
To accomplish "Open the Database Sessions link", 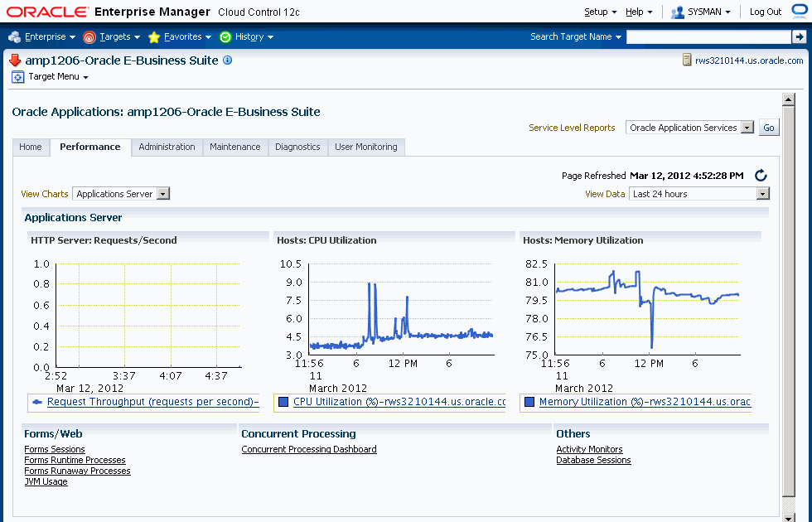I will pos(593,461).
